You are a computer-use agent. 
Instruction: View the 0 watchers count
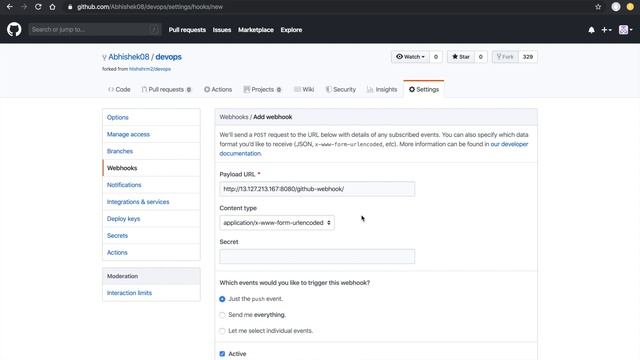pos(436,57)
